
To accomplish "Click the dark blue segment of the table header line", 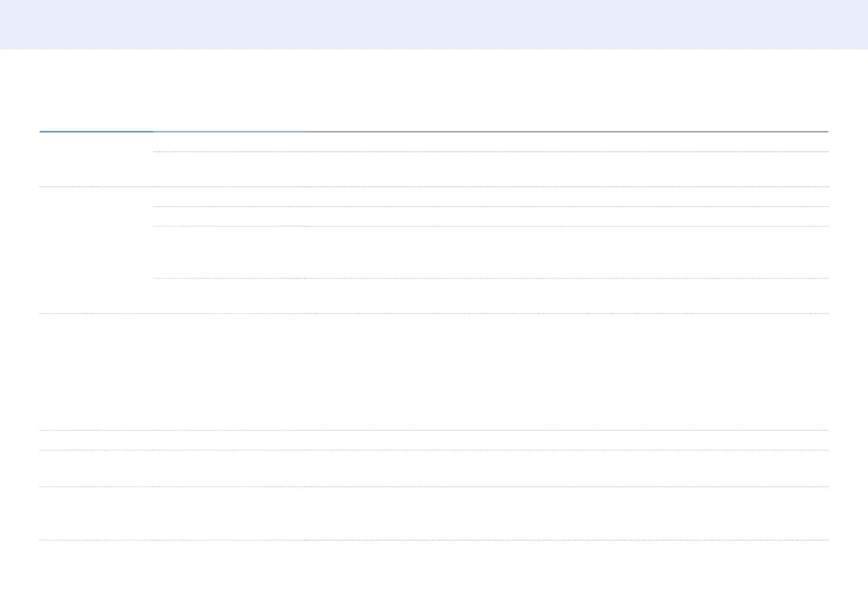I will click(x=96, y=131).
